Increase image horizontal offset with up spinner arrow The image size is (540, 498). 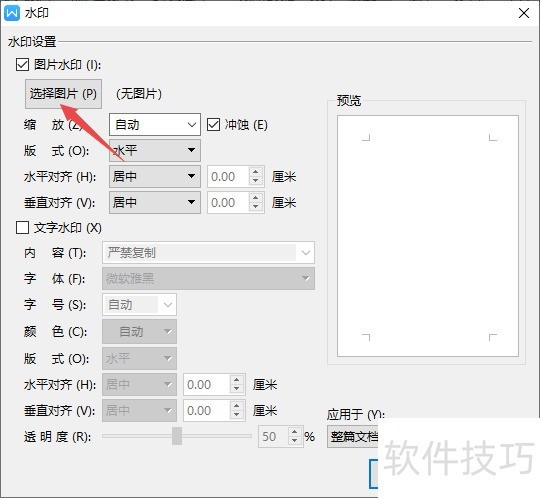(255, 172)
